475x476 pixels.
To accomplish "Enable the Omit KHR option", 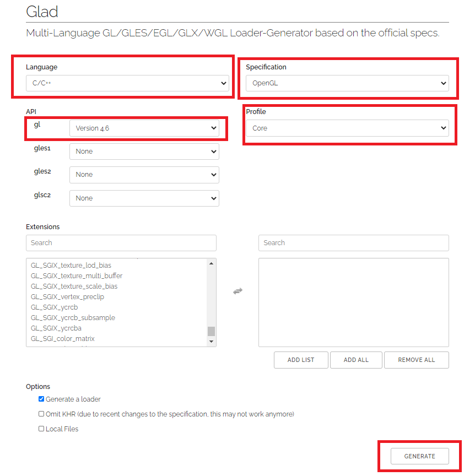I will (41, 414).
